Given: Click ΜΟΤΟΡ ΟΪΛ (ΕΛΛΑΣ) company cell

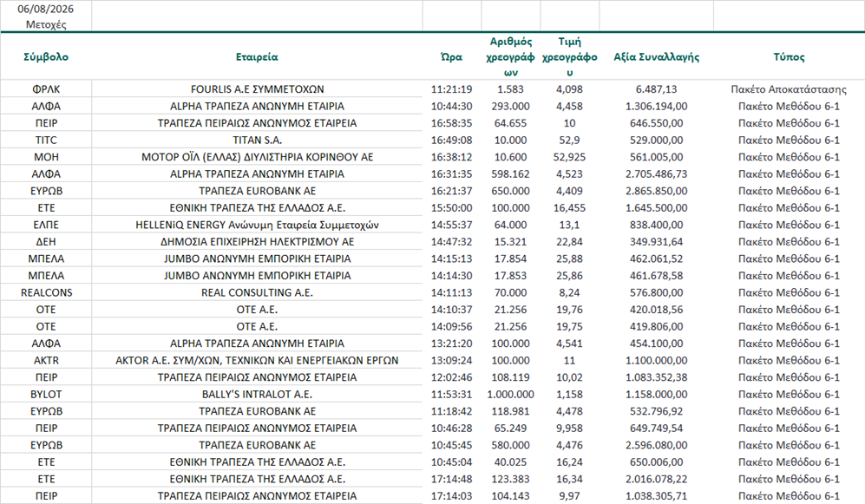Looking at the screenshot, I should tap(257, 157).
